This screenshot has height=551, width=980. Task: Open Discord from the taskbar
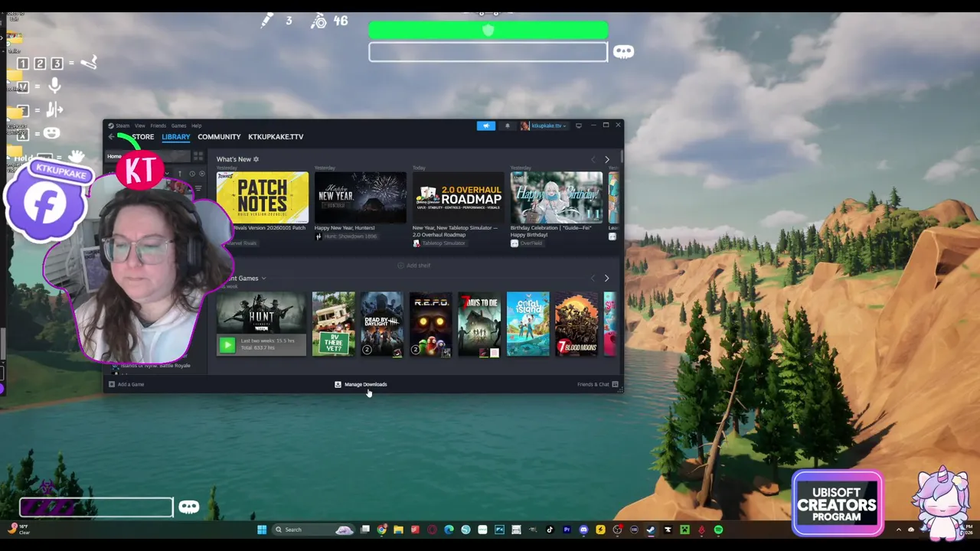[584, 530]
